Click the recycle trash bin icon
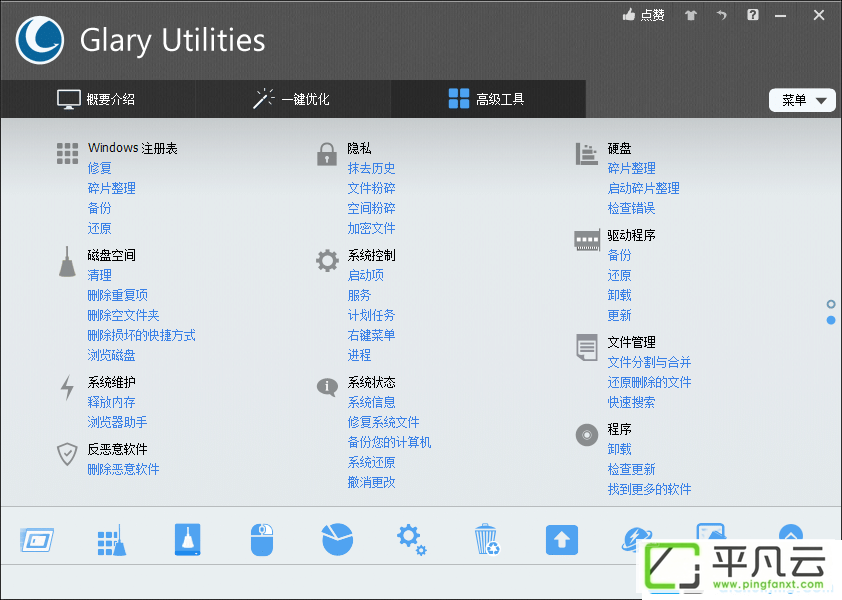The height and width of the screenshot is (600, 842). [x=487, y=539]
